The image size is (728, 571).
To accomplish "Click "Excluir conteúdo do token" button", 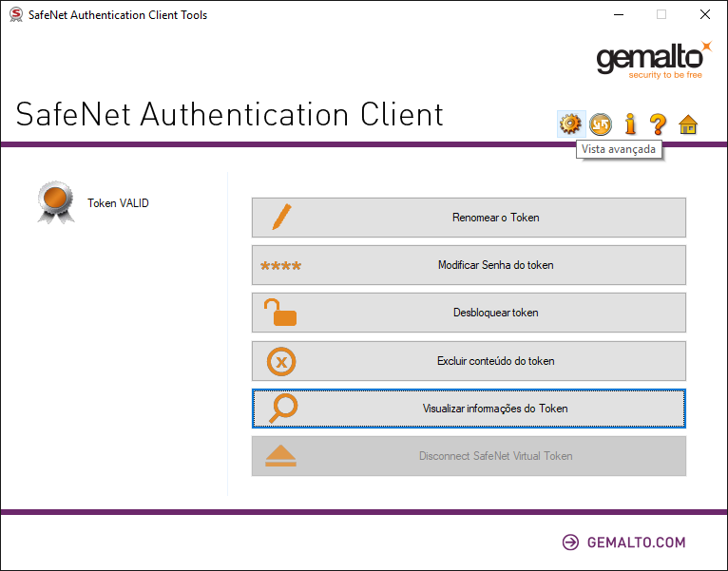I will click(469, 361).
